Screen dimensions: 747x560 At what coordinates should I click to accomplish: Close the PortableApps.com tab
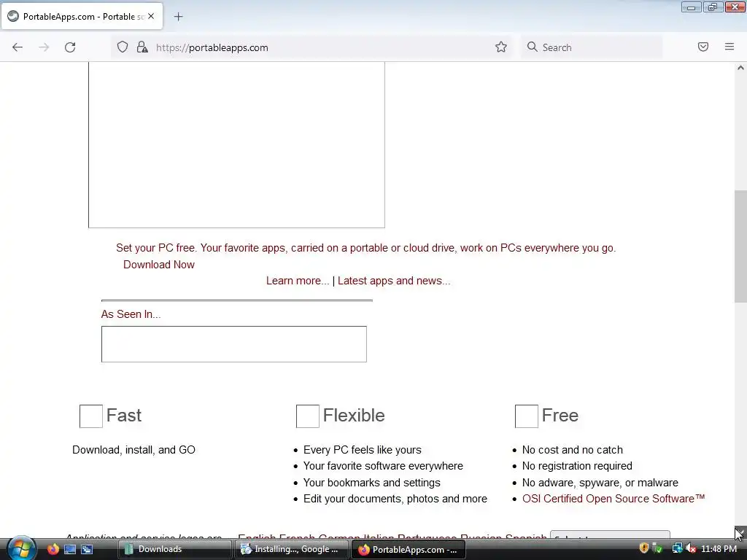click(x=151, y=16)
